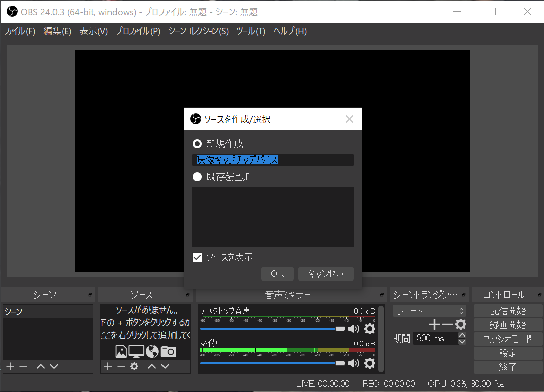
Task: Click the 300 ms duration field
Action: tap(436, 338)
